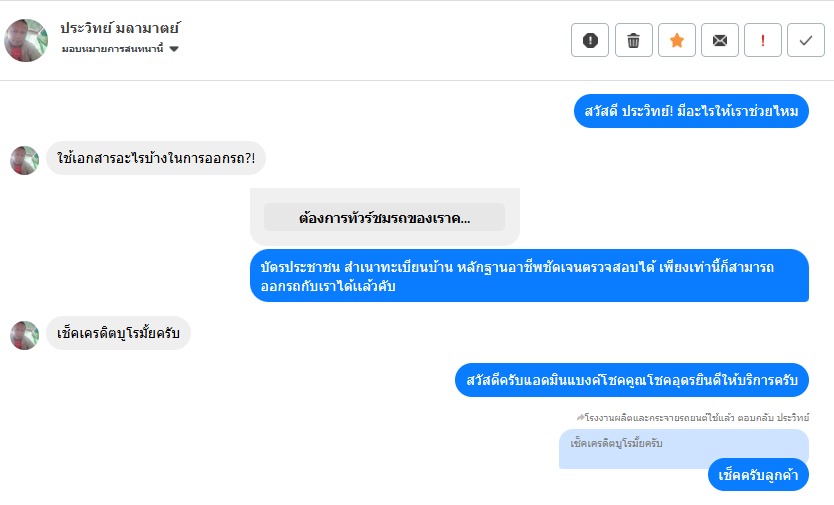Click the avatar beside the เช็คเครดิตบูโรมั้ยครับ message
The image size is (834, 505).
click(24, 334)
